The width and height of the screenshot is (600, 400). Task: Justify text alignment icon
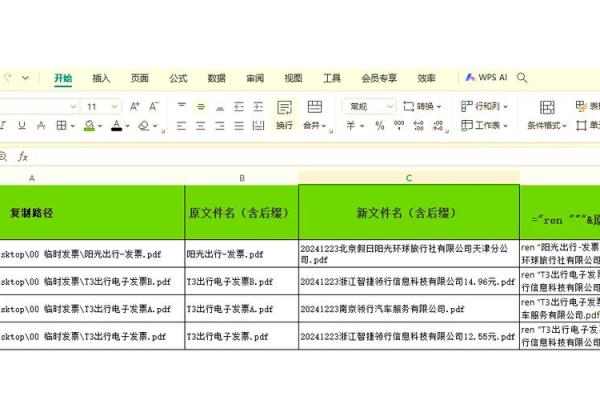tap(239, 125)
